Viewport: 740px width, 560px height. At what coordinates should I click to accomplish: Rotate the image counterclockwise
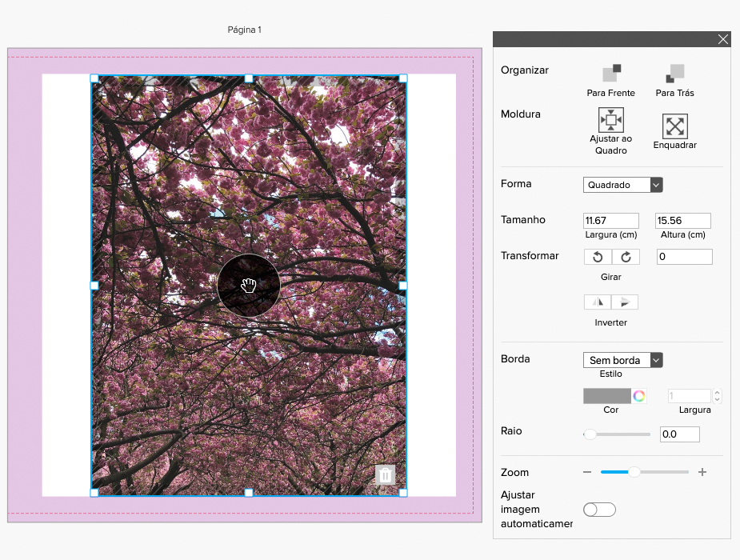pyautogui.click(x=598, y=257)
